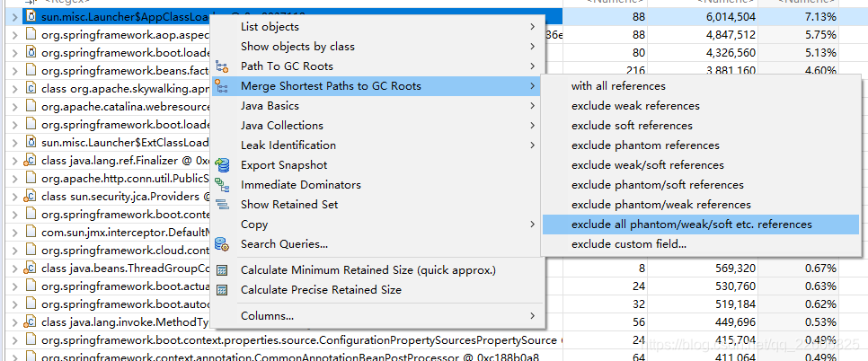The image size is (868, 361).
Task: Click the retained heap value 449,696
Action: 734,322
